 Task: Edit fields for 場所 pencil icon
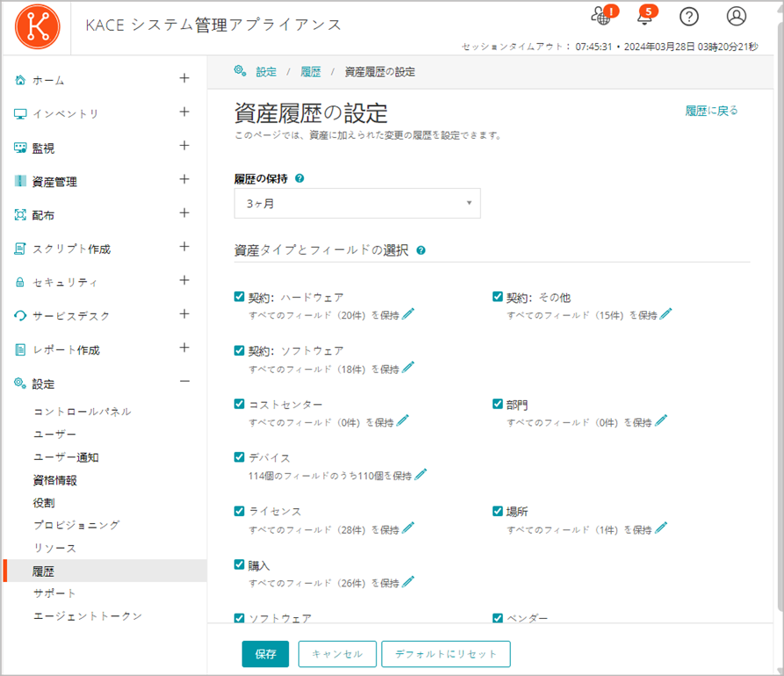click(661, 529)
